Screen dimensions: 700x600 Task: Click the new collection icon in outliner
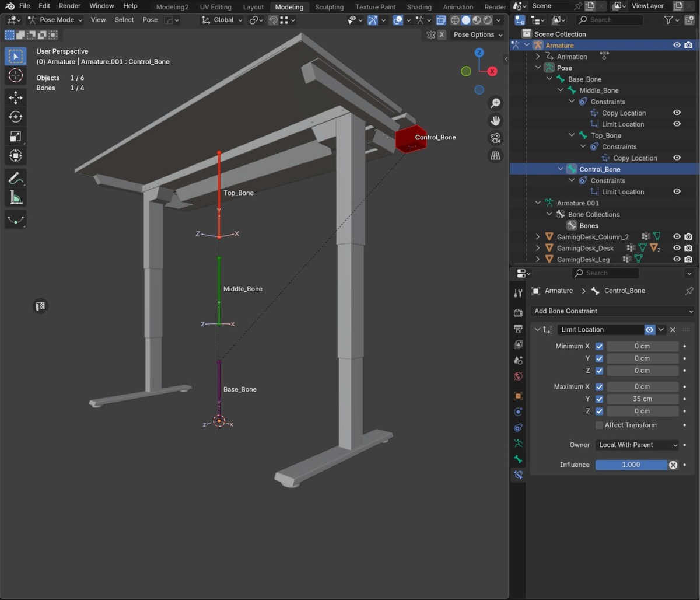(x=689, y=20)
